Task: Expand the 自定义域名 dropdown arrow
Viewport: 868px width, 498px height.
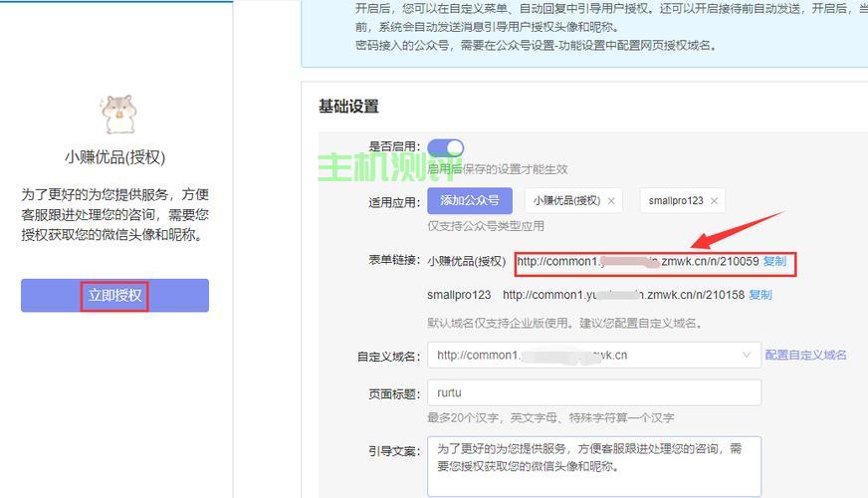Action: point(747,355)
